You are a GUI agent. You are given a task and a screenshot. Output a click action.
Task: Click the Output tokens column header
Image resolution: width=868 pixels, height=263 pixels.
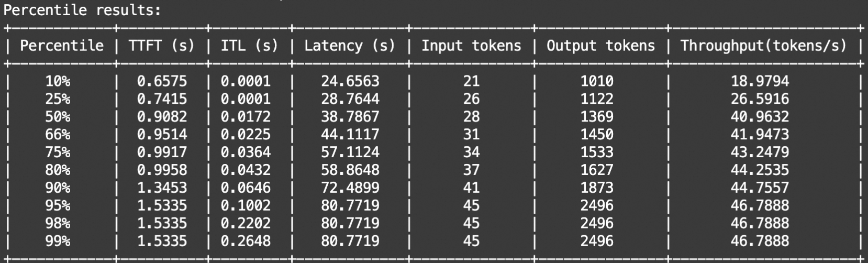click(x=600, y=46)
